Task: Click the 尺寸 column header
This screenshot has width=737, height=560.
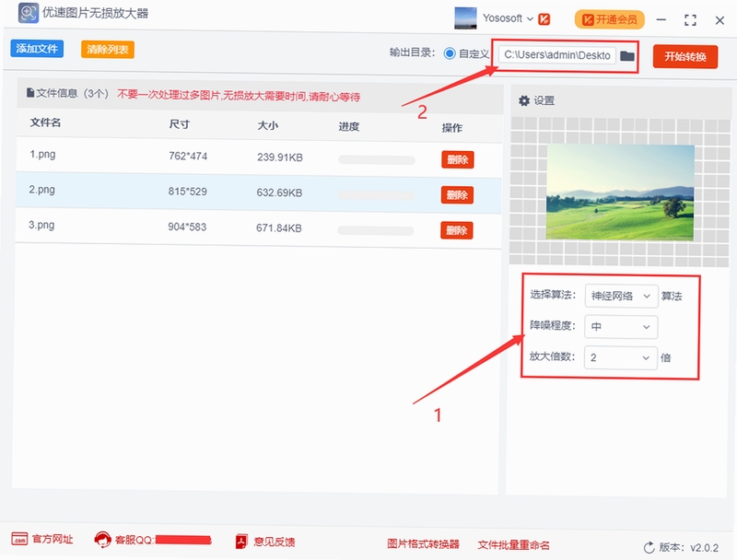Action: tap(180, 124)
